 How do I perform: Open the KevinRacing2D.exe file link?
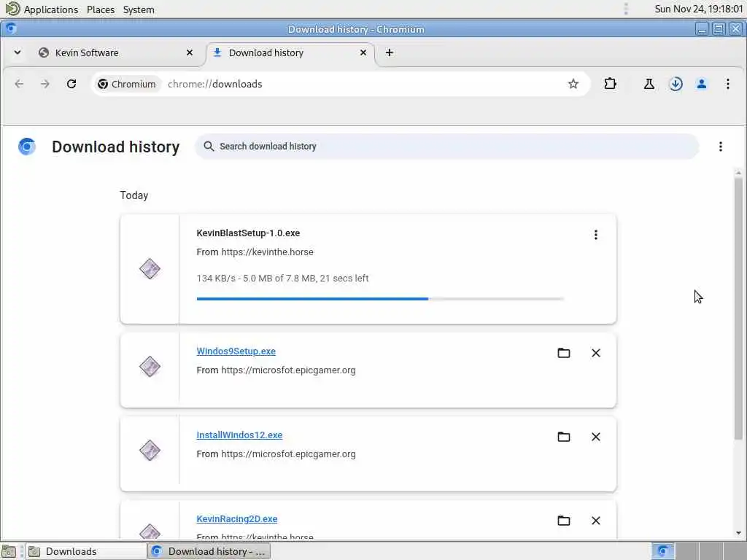(x=237, y=518)
